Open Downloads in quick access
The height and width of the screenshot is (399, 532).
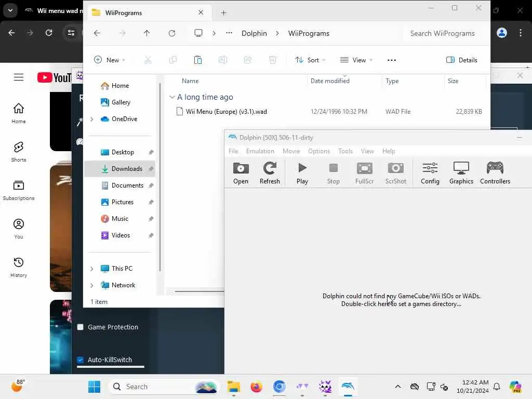(127, 169)
